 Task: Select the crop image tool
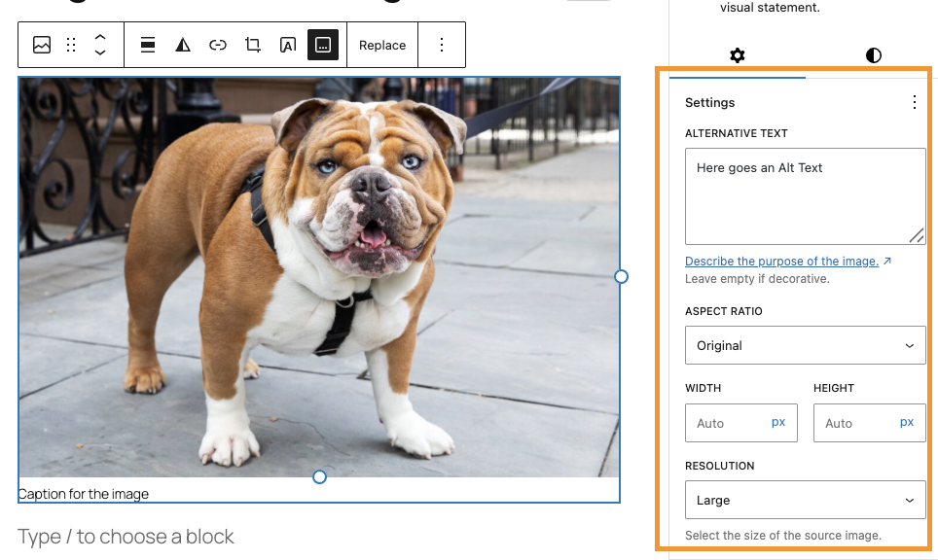coord(253,45)
